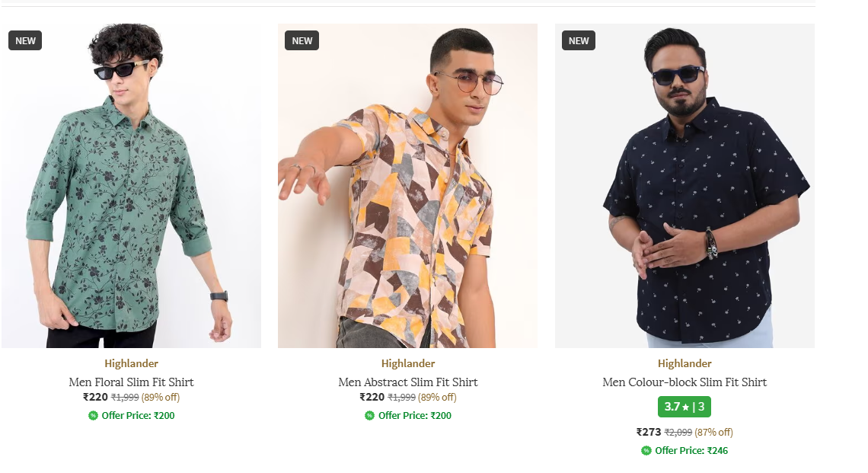Image resolution: width=868 pixels, height=473 pixels.
Task: Click the ₹273 price of colour-block shirt
Action: click(649, 432)
